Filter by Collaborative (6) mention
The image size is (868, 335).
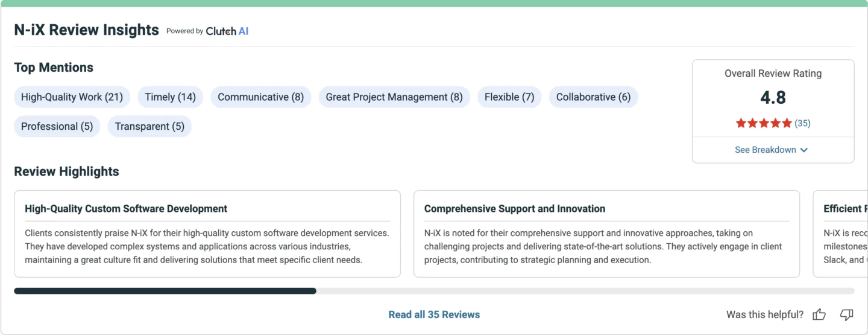[x=593, y=97]
